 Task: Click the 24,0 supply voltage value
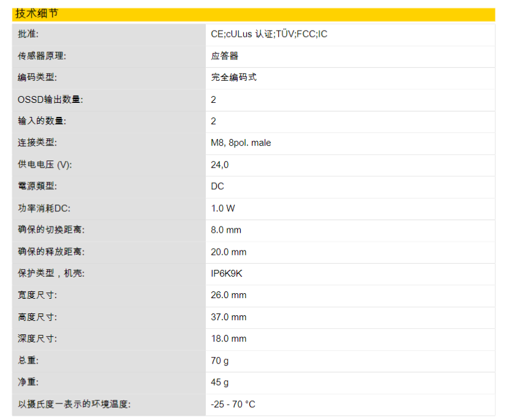tap(220, 165)
